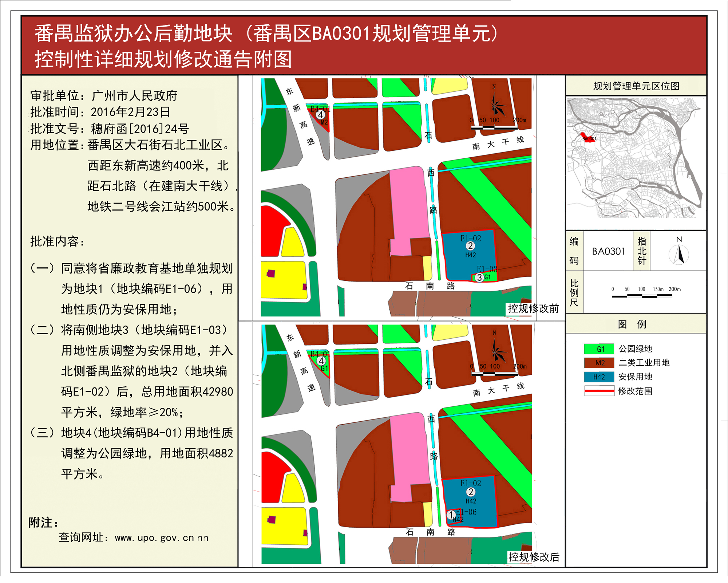Screen dimensions: 728x583
Task: Click the 编码 label cell
Action: click(574, 251)
